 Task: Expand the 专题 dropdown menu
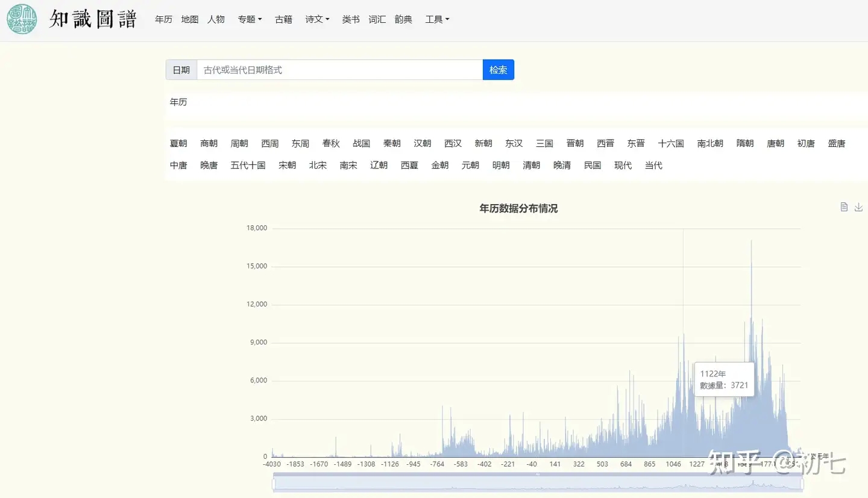pyautogui.click(x=250, y=19)
